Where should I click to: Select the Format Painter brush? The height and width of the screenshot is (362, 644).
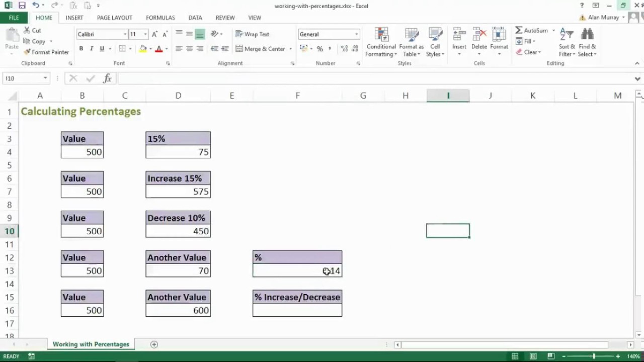(x=27, y=52)
